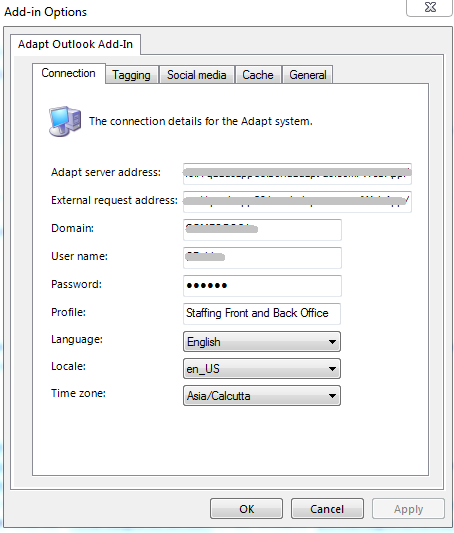Focus the Adapt server address field
454x533 pixels.
[297, 174]
